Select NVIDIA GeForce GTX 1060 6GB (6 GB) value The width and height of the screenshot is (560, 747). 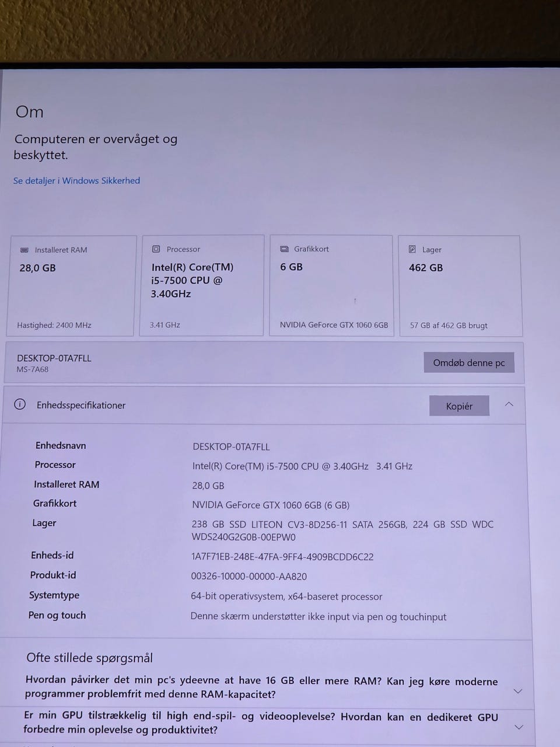pyautogui.click(x=271, y=505)
